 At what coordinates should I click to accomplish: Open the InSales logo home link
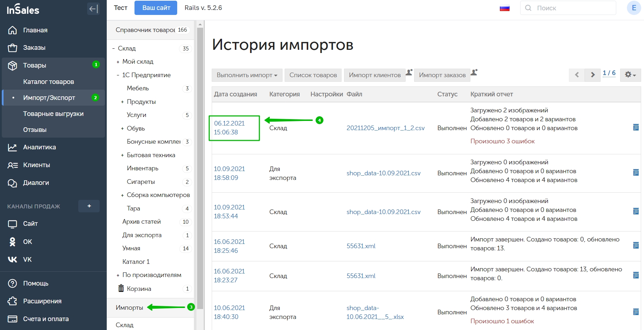point(23,10)
